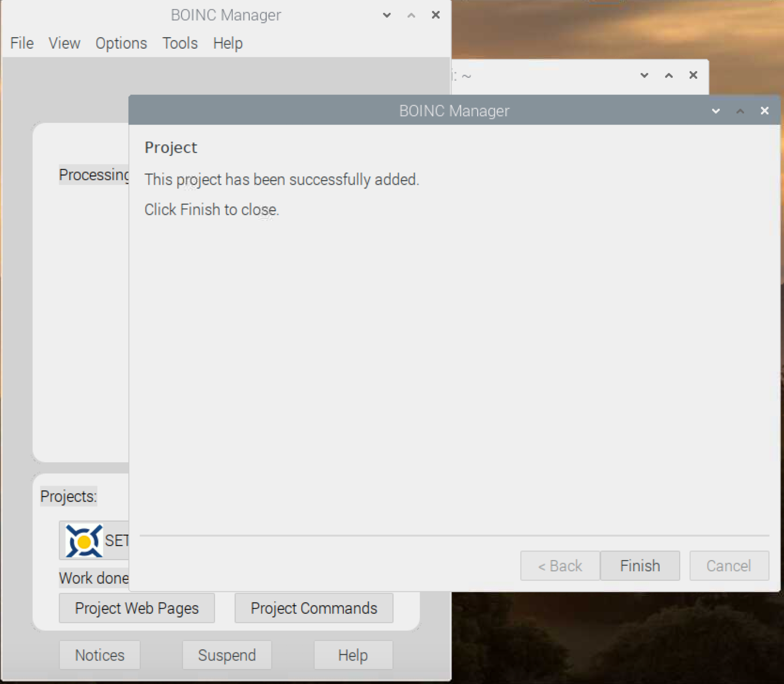Close the main BOINC Manager window
784x684 pixels.
436,15
